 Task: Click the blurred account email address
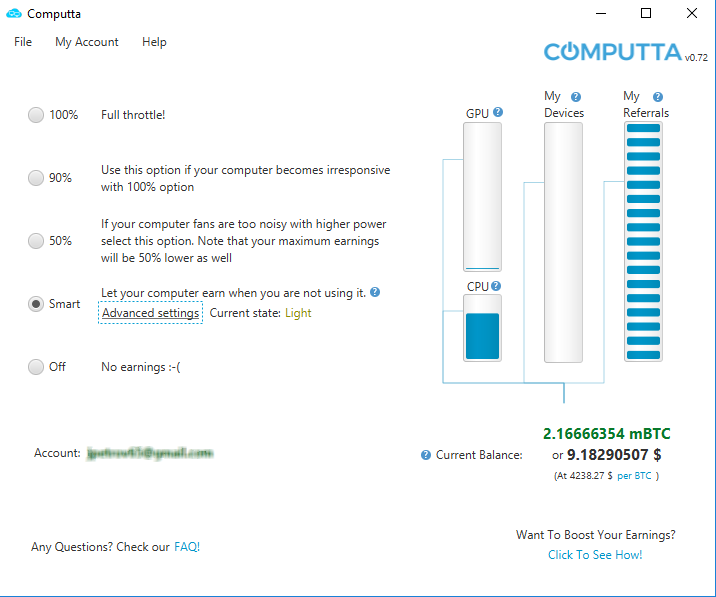150,453
